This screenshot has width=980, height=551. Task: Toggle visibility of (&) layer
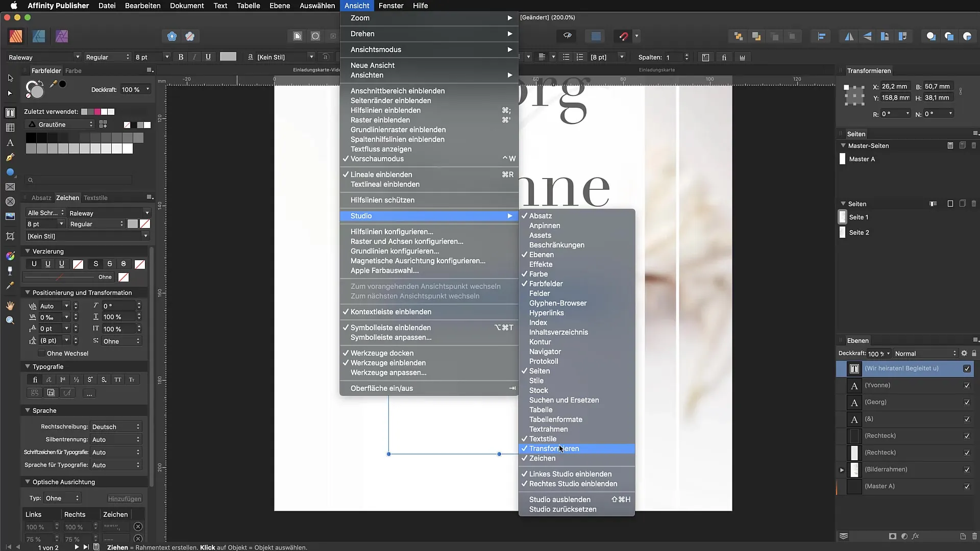coord(967,419)
